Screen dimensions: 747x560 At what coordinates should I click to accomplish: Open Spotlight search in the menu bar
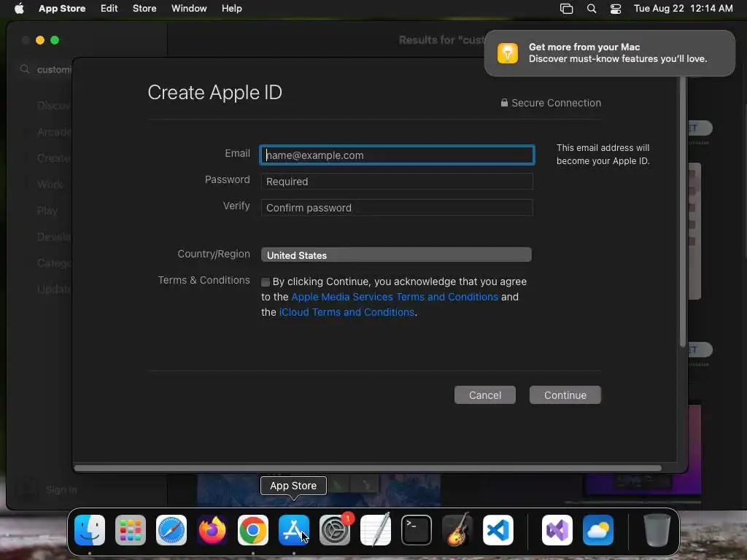pos(591,9)
